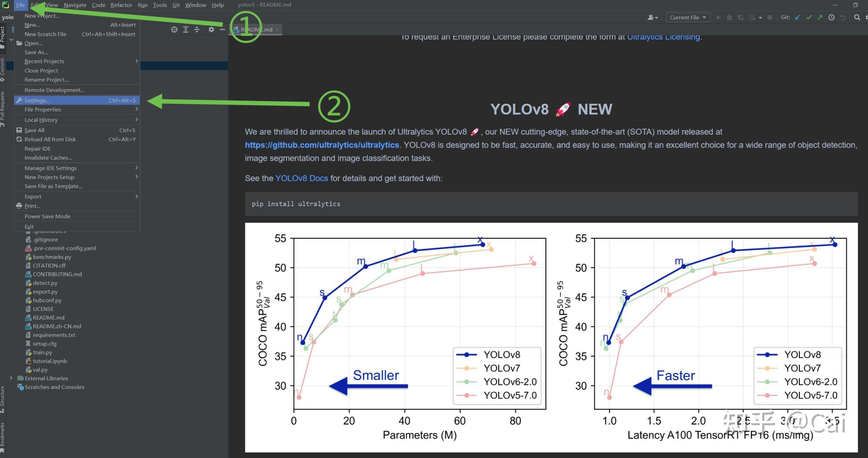Screen dimensions: 868x458
Task: Click locate-file target icon in Project panel
Action: click(x=174, y=30)
